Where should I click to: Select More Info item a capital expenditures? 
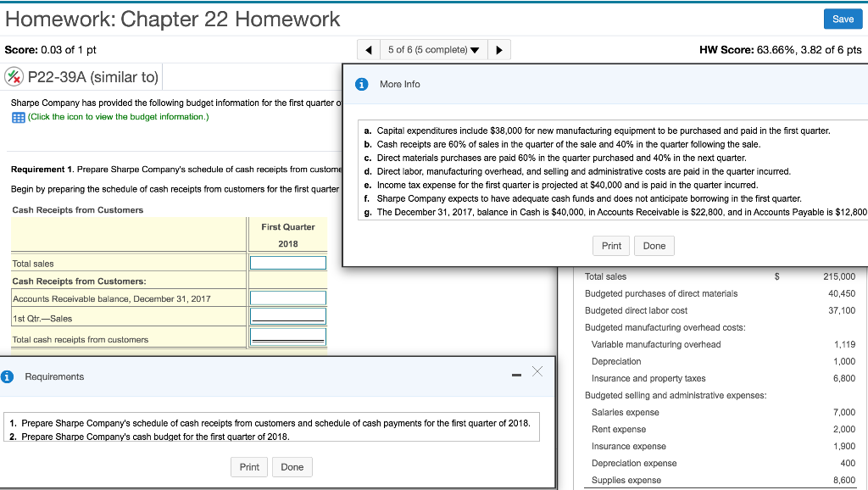[x=598, y=131]
